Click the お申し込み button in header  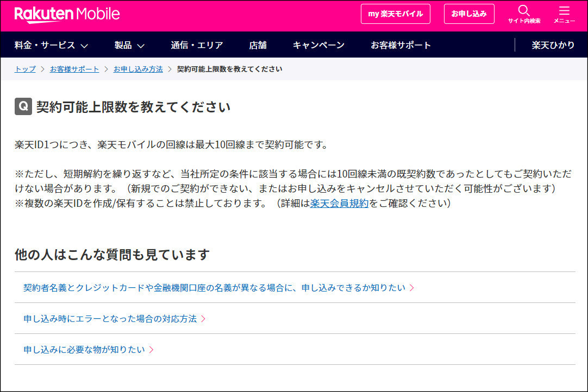[x=469, y=14]
